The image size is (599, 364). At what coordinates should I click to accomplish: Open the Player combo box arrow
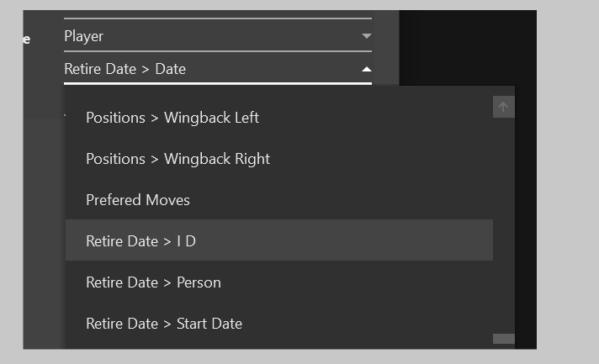(366, 36)
